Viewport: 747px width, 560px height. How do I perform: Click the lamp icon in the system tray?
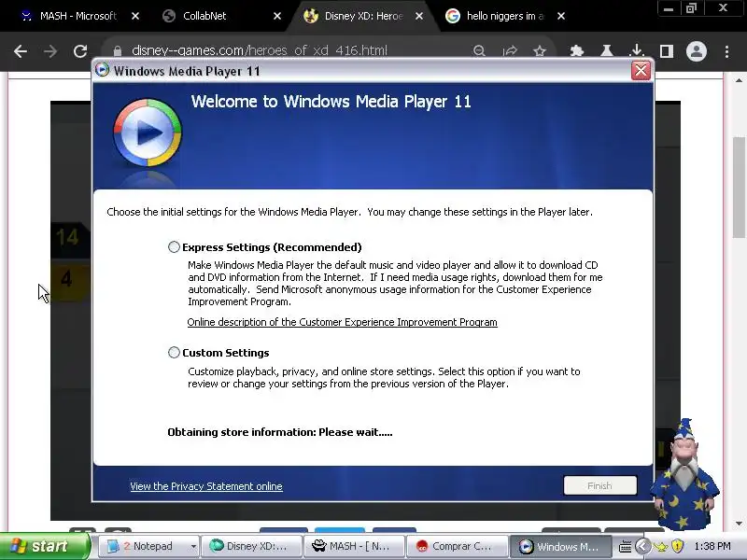(x=661, y=547)
